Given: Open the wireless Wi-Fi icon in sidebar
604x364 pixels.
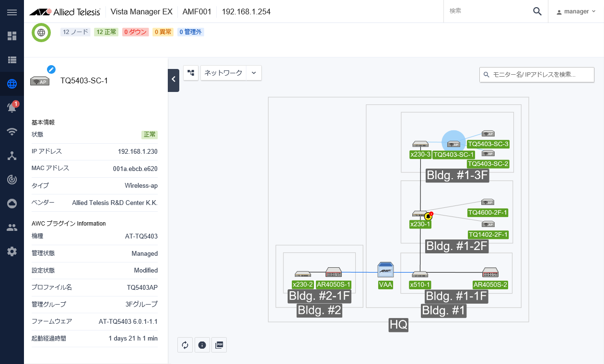Looking at the screenshot, I should [x=12, y=132].
